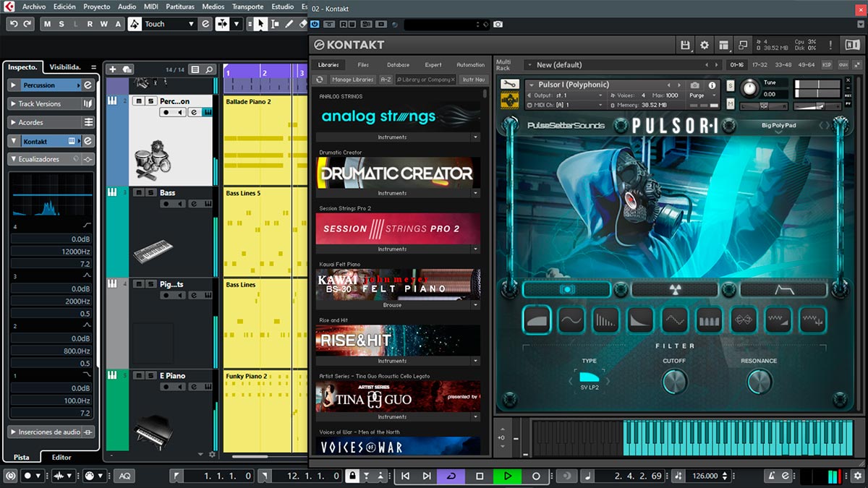Open Pulsor I wrench edit mode

pyautogui.click(x=510, y=85)
